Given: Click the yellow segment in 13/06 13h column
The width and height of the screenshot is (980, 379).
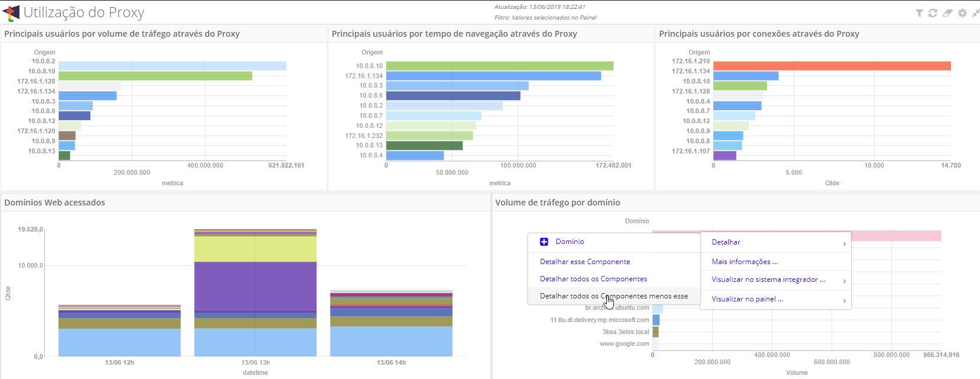Looking at the screenshot, I should pos(255,249).
